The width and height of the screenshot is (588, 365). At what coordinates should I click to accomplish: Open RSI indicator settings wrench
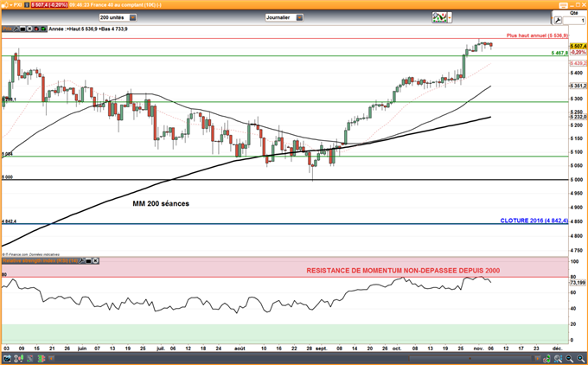82,260
